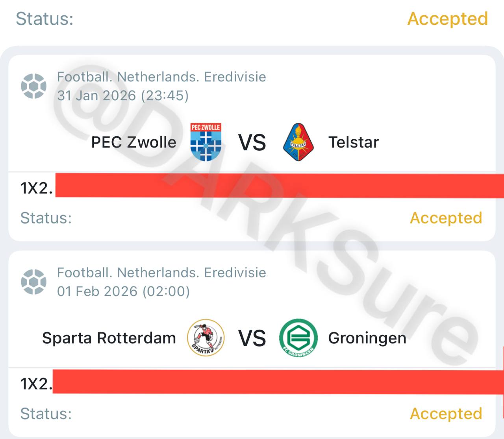The width and height of the screenshot is (504, 439).
Task: Select the Sparta Rotterdam club badge
Action: click(x=206, y=338)
